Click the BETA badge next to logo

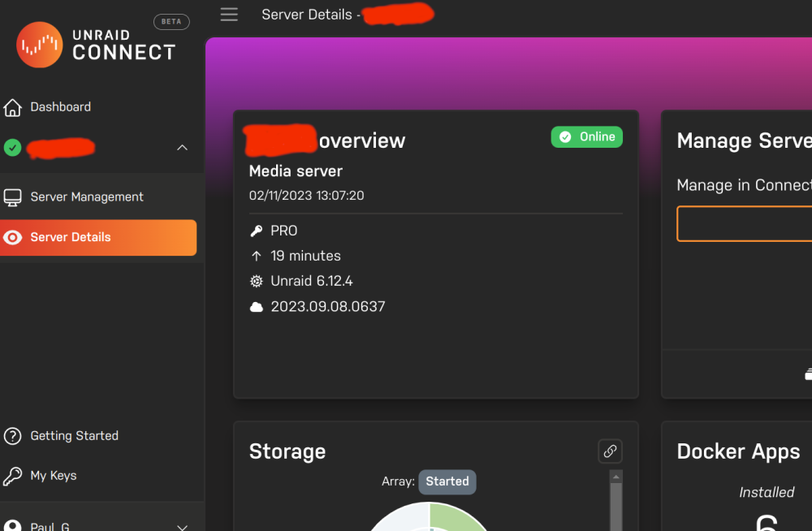[x=171, y=22]
